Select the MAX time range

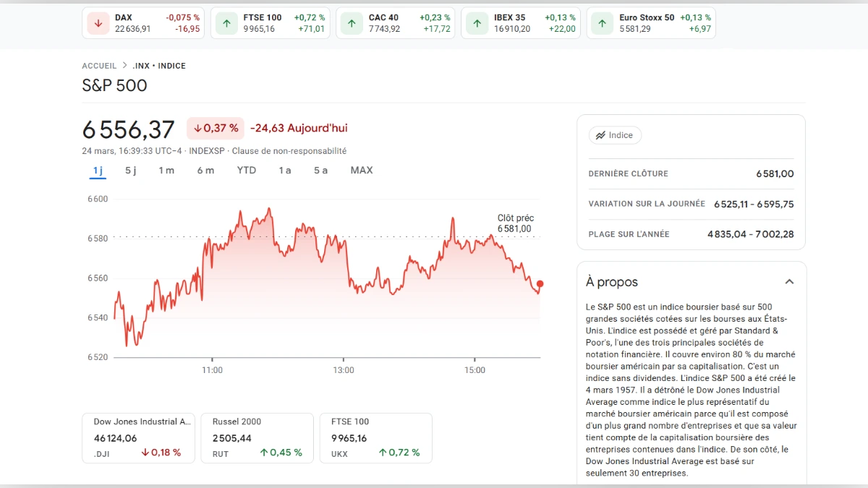click(361, 170)
